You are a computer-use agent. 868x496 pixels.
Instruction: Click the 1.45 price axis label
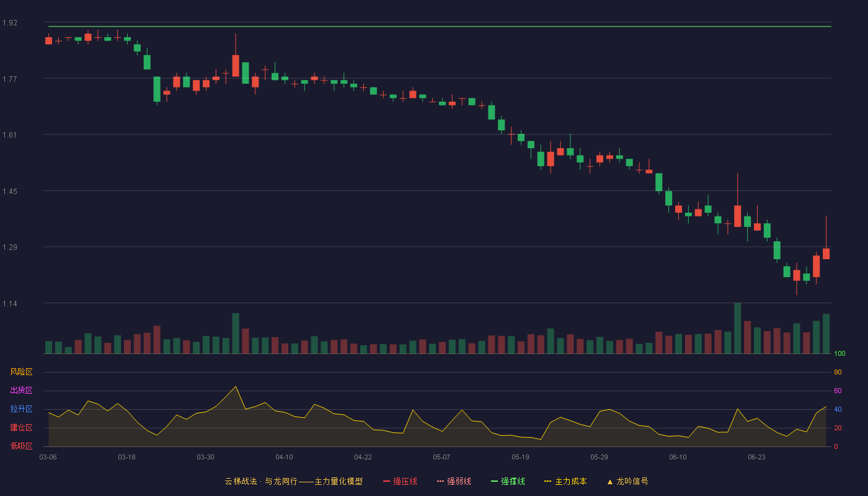pyautogui.click(x=10, y=191)
